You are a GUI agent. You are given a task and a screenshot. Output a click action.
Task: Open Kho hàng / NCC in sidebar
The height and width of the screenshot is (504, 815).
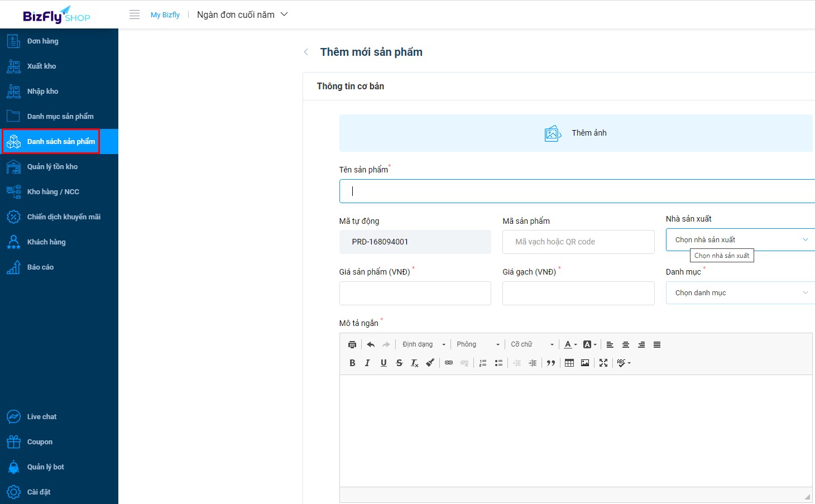tap(59, 191)
